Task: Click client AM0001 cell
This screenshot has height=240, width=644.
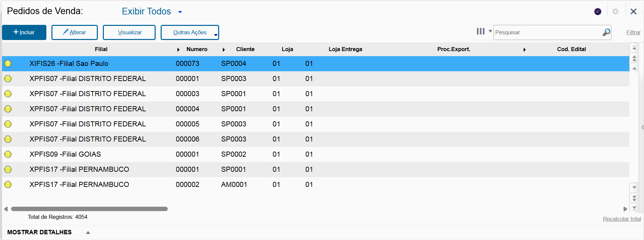Action: coord(234,185)
